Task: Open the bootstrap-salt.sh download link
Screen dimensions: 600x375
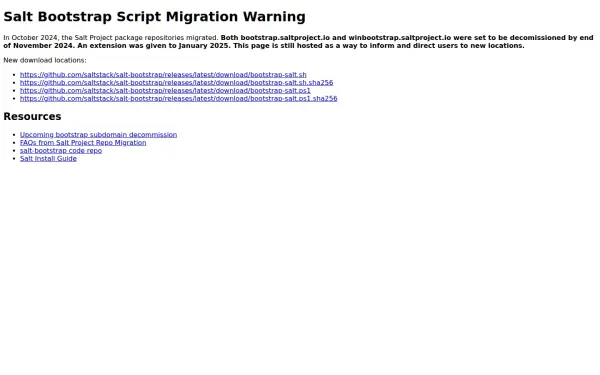Action: pyautogui.click(x=163, y=75)
